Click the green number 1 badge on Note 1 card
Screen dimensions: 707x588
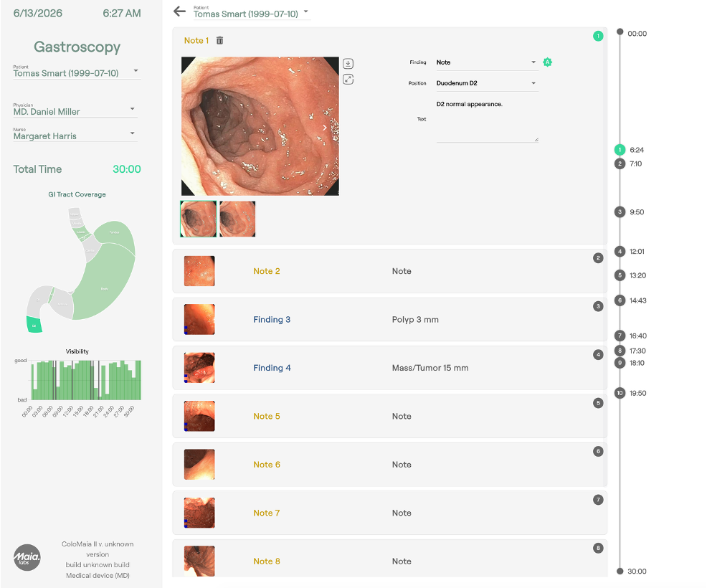pyautogui.click(x=598, y=36)
